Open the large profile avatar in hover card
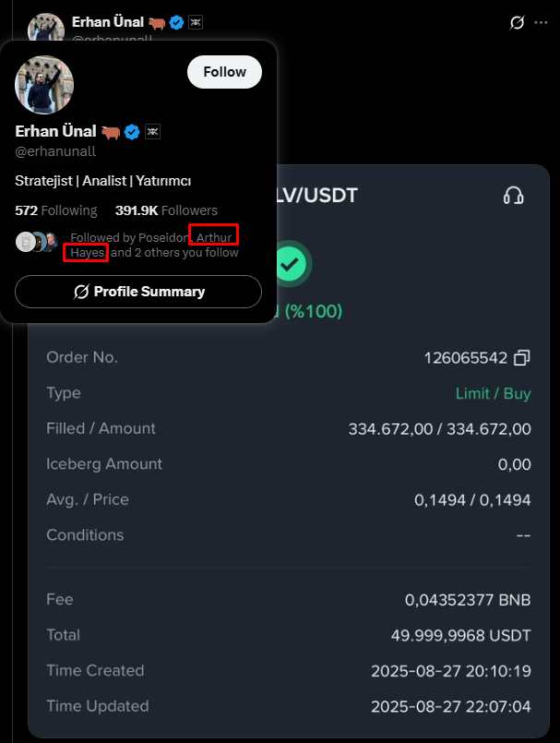560x743 pixels. [x=44, y=85]
